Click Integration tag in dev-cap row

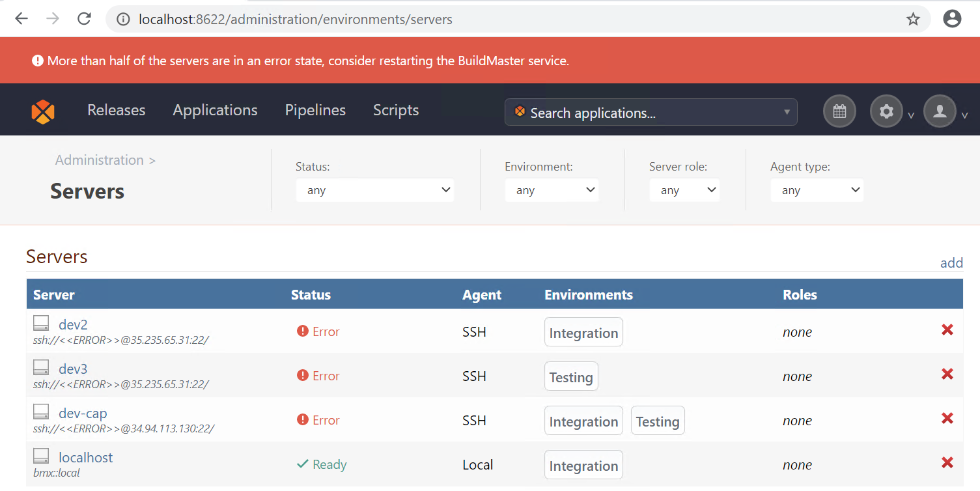[583, 421]
